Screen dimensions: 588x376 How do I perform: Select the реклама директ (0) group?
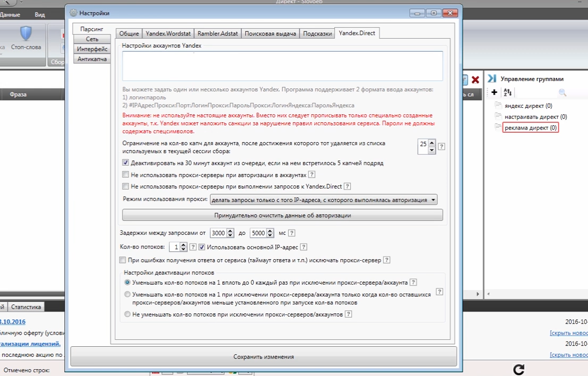click(531, 127)
